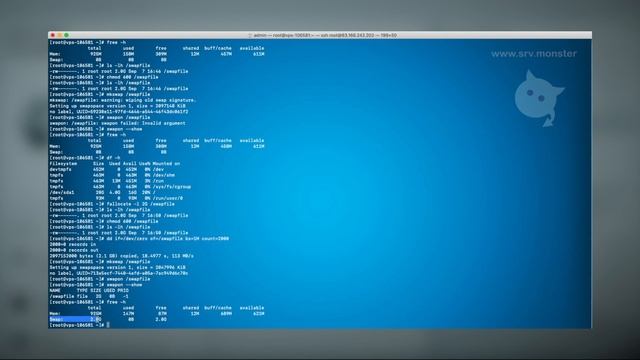Click the yellow minimize window button
The image size is (640, 360).
pos(60,35)
